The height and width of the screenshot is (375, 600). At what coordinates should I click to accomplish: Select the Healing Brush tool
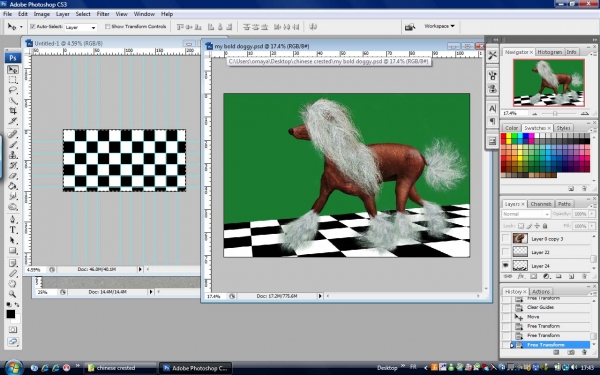(x=13, y=134)
